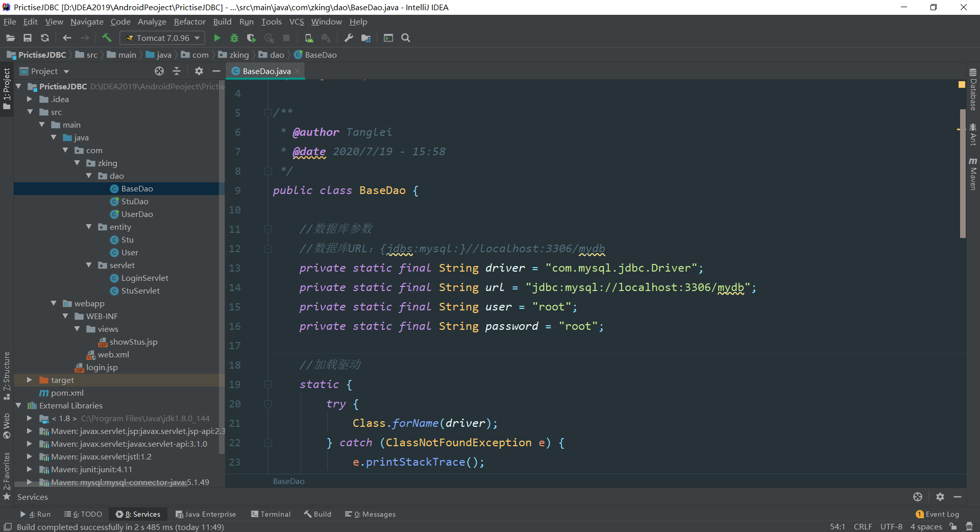
Task: Click the yellow warning stripe marker
Action: [960, 130]
